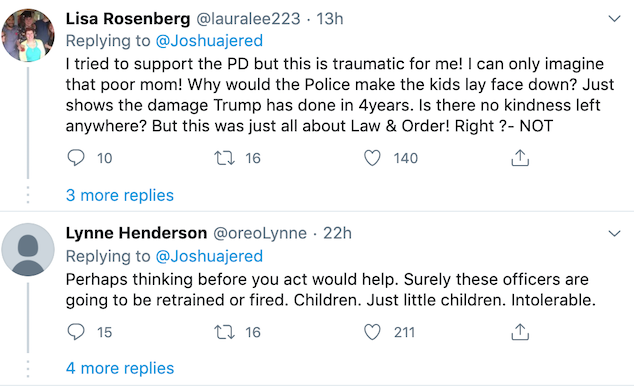Viewport: 634px width, 386px height.
Task: Open Lynne Henderson's display name link
Action: [136, 233]
